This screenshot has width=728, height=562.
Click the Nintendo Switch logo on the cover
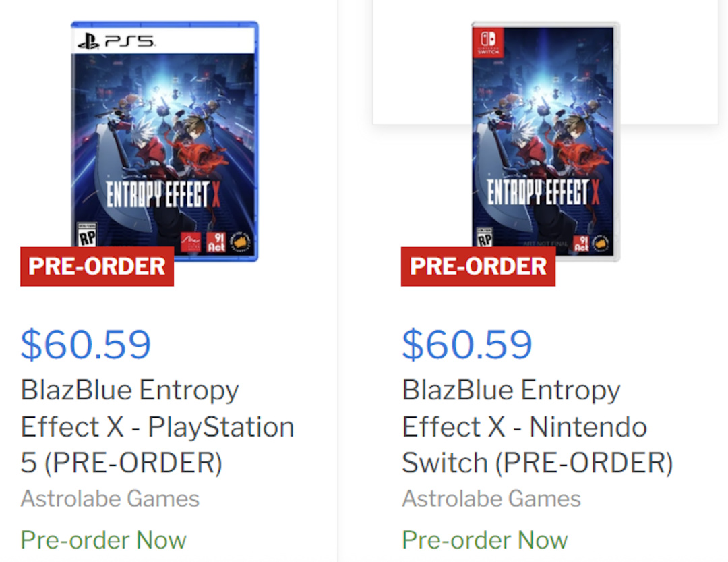485,41
